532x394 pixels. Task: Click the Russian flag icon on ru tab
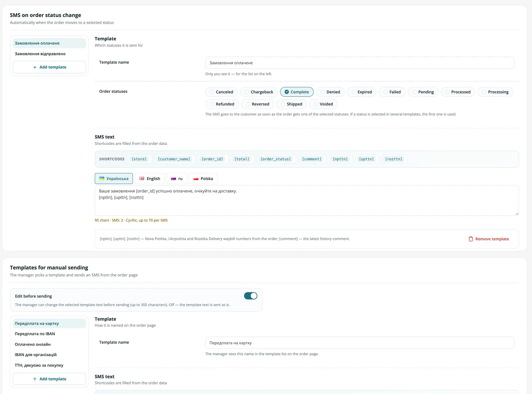click(173, 179)
